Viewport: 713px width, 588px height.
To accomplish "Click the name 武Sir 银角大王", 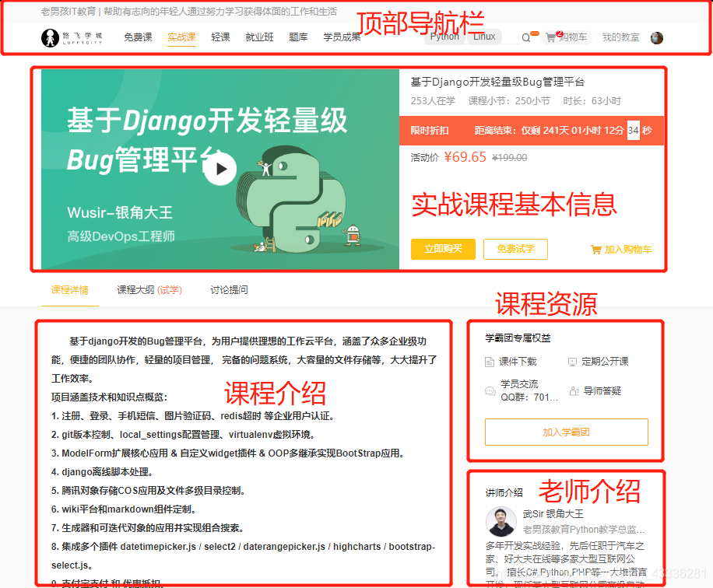I will click(x=553, y=514).
